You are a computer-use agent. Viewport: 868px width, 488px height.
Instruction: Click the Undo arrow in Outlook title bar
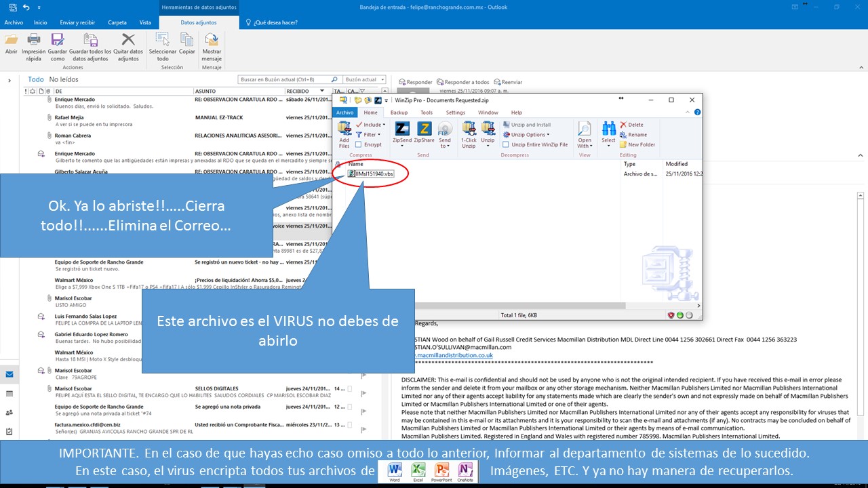point(26,7)
